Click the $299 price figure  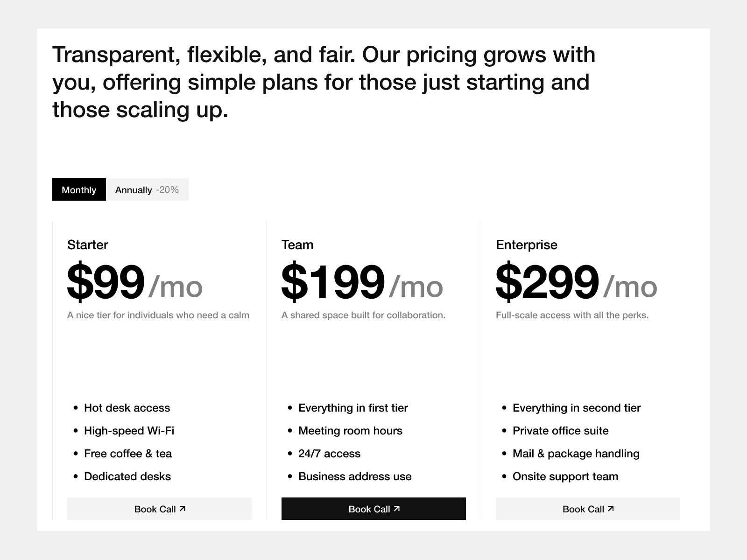click(547, 282)
